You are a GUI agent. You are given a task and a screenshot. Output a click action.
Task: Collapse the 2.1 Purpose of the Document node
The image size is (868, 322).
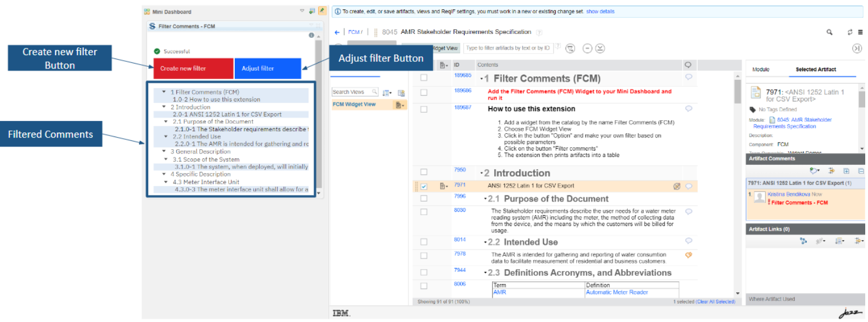click(x=166, y=121)
